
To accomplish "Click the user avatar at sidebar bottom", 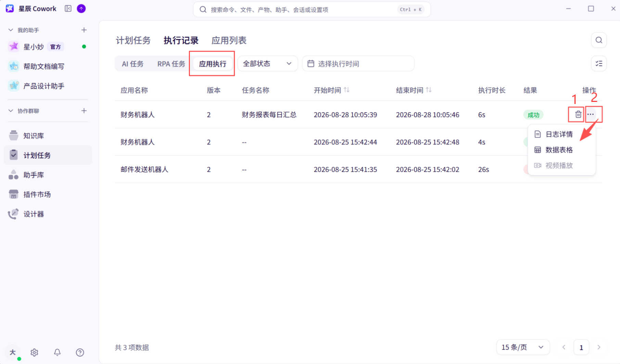I will [x=13, y=352].
